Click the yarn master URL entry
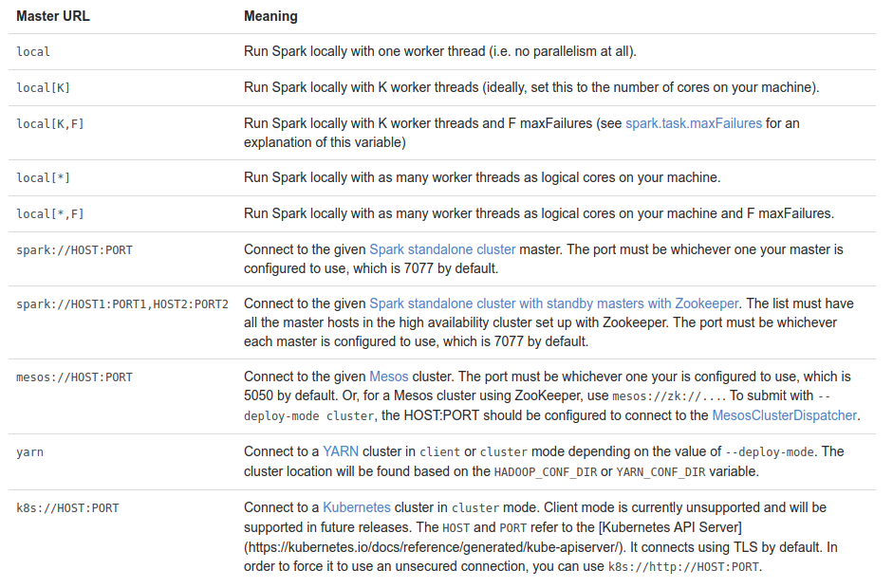 click(x=29, y=452)
